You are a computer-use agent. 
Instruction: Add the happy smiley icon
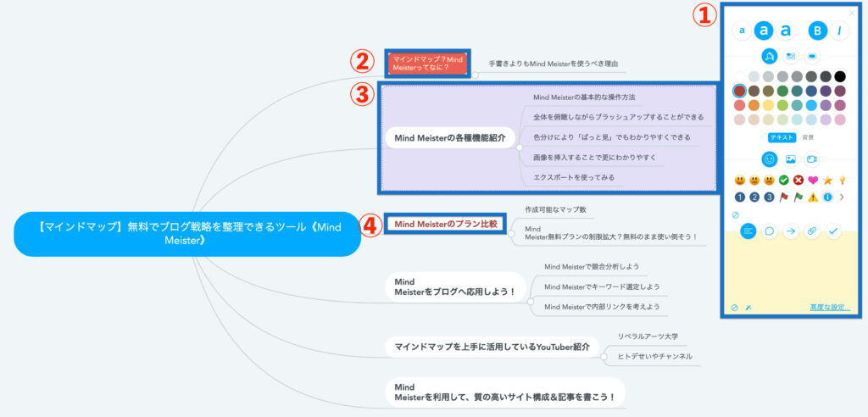click(739, 180)
